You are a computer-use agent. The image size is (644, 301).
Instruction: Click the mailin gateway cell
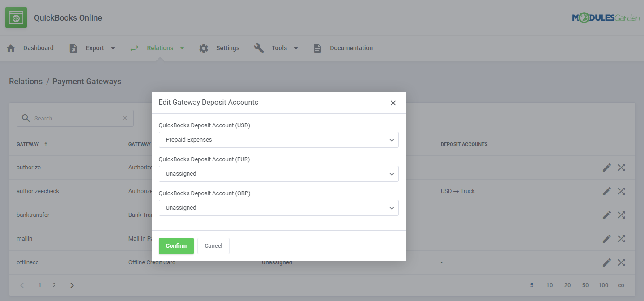tap(25, 239)
